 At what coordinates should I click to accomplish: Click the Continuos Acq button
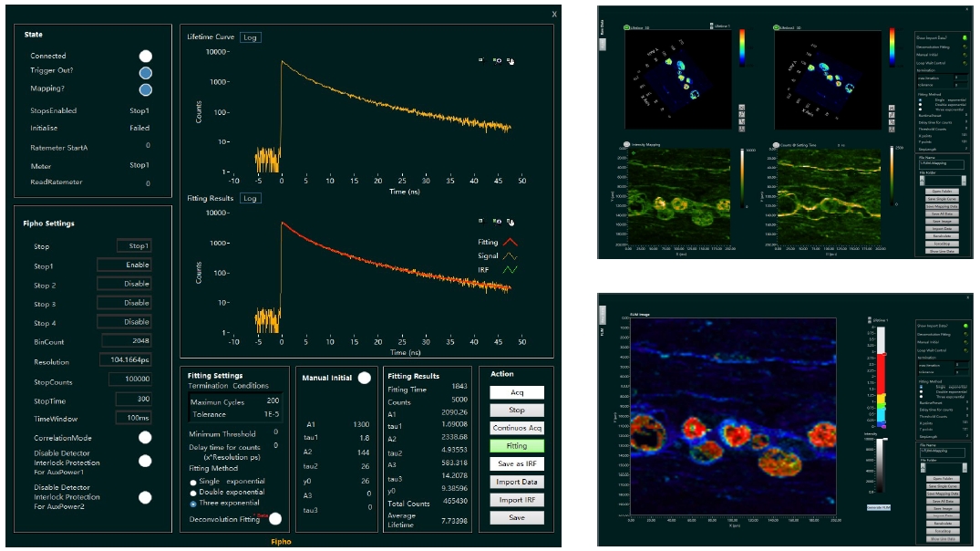point(518,428)
